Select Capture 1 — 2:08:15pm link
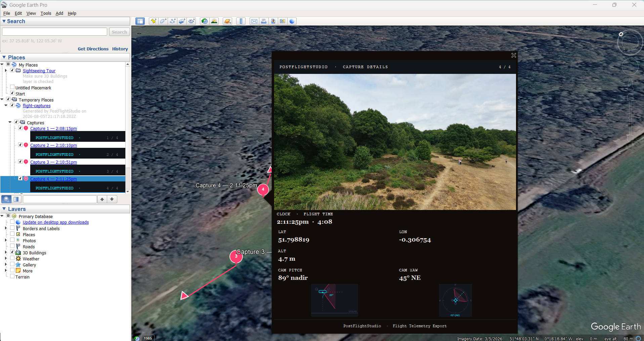Image resolution: width=644 pixels, height=341 pixels. [x=53, y=128]
